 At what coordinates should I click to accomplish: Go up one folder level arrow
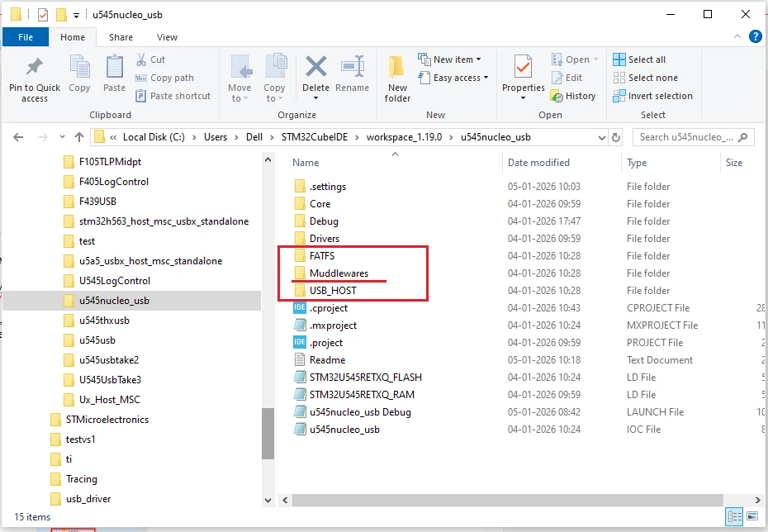pyautogui.click(x=78, y=137)
